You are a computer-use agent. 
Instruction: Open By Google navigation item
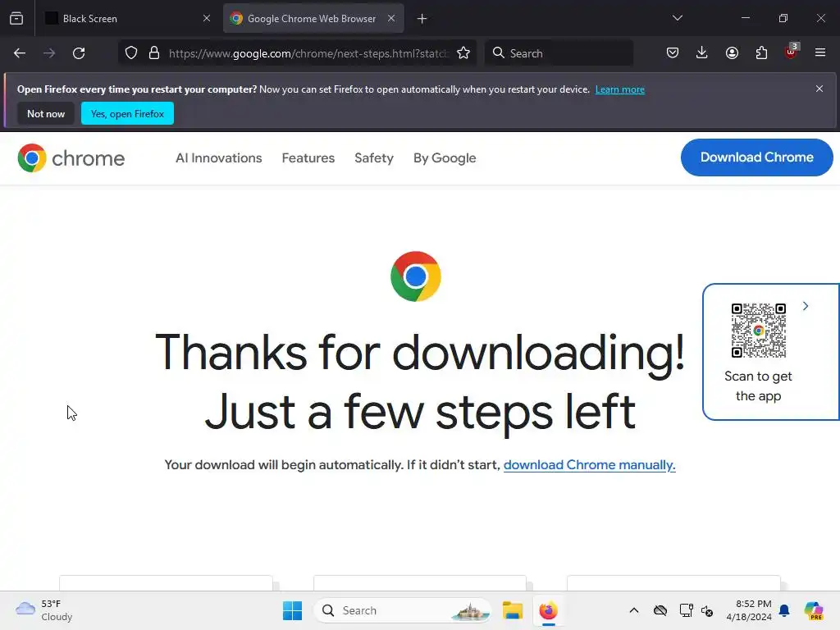pos(445,158)
